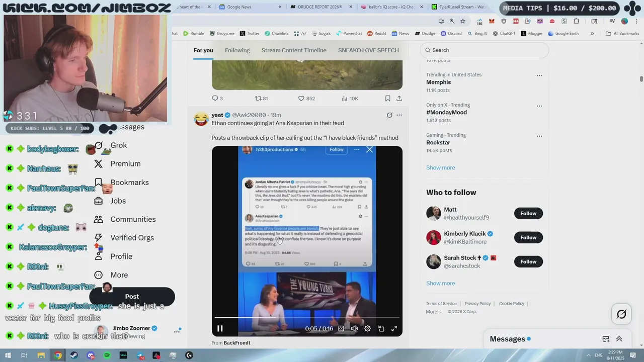Open the floating Grok button
This screenshot has height=362, width=644.
coord(621,314)
